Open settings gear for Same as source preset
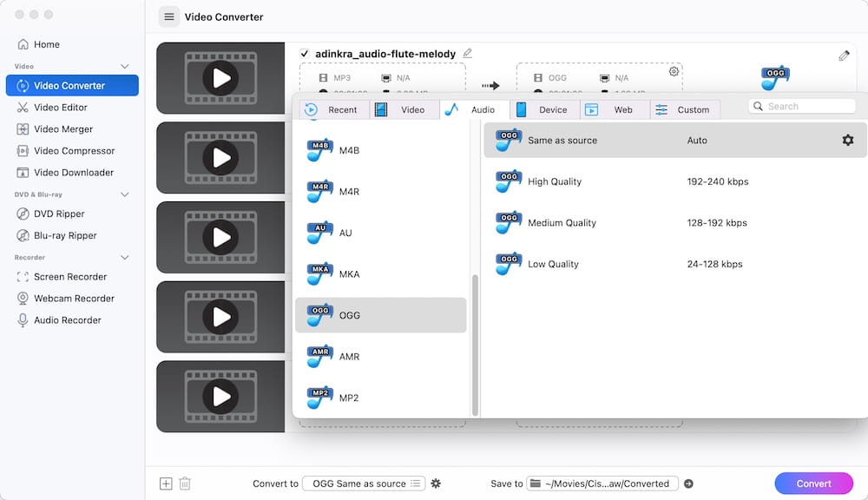The image size is (868, 500). tap(847, 140)
